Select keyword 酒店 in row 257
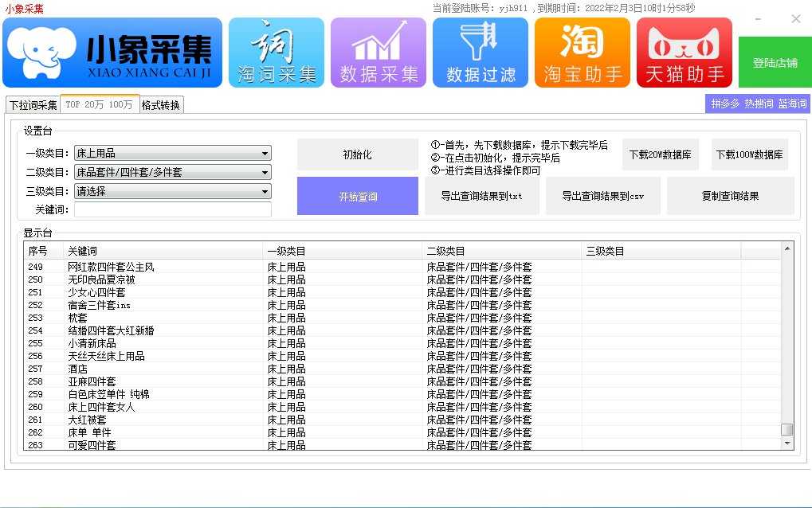812x508 pixels. tap(77, 369)
